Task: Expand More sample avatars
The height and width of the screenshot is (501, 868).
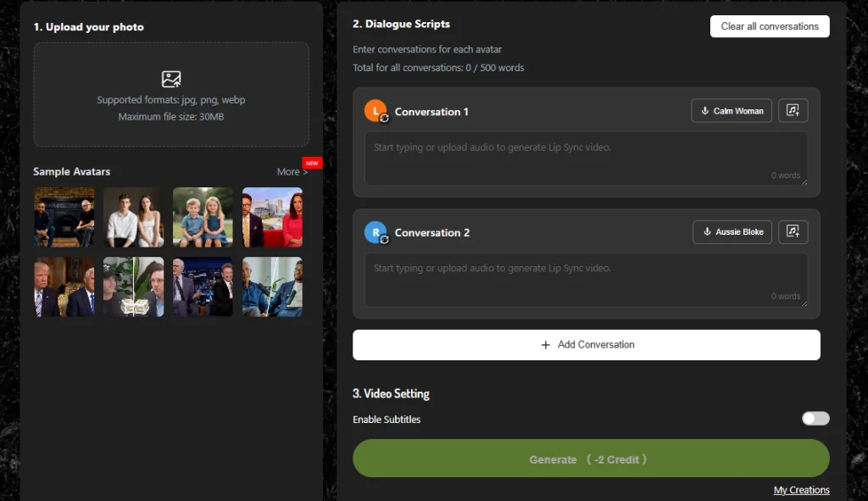Action: click(x=292, y=172)
